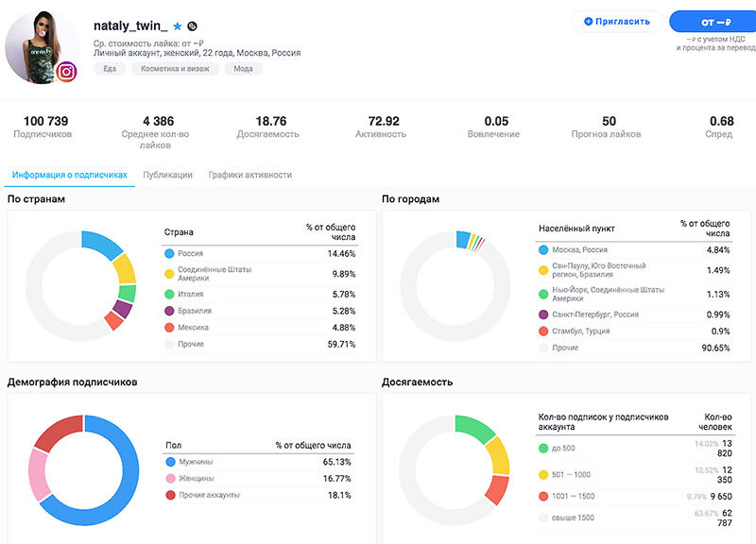This screenshot has width=756, height=544.
Task: Click the Мода category tag
Action: (x=244, y=68)
